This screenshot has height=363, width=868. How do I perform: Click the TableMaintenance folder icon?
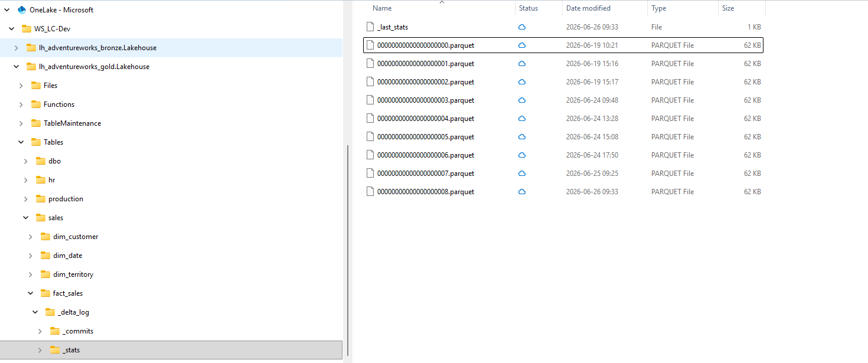[36, 123]
